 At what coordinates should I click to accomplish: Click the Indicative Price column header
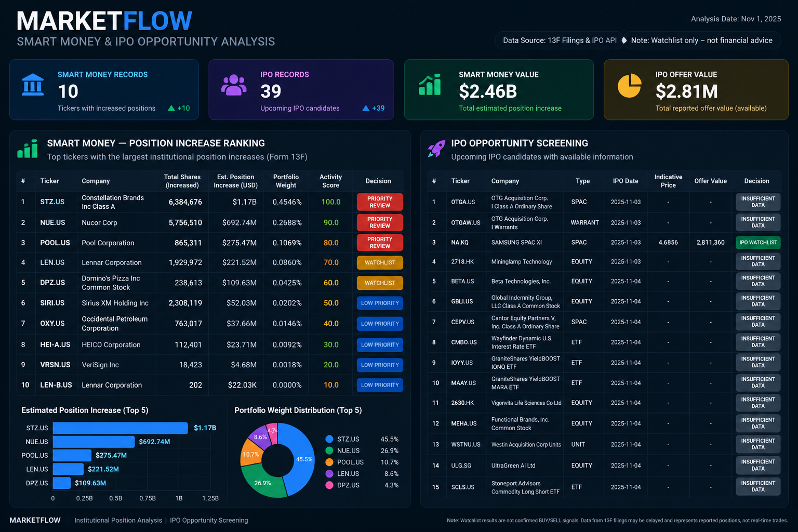point(668,181)
